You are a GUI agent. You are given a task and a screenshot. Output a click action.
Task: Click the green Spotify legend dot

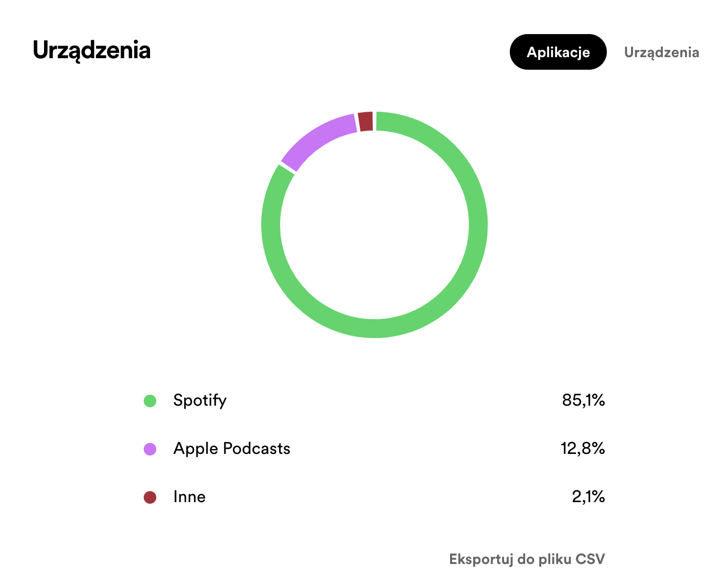(x=150, y=401)
